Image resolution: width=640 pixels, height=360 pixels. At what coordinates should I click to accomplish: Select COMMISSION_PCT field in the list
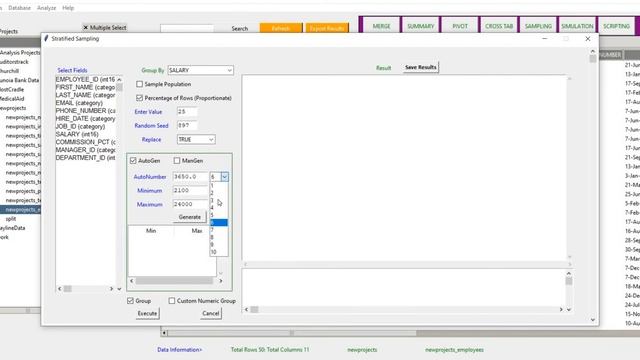pyautogui.click(x=85, y=142)
